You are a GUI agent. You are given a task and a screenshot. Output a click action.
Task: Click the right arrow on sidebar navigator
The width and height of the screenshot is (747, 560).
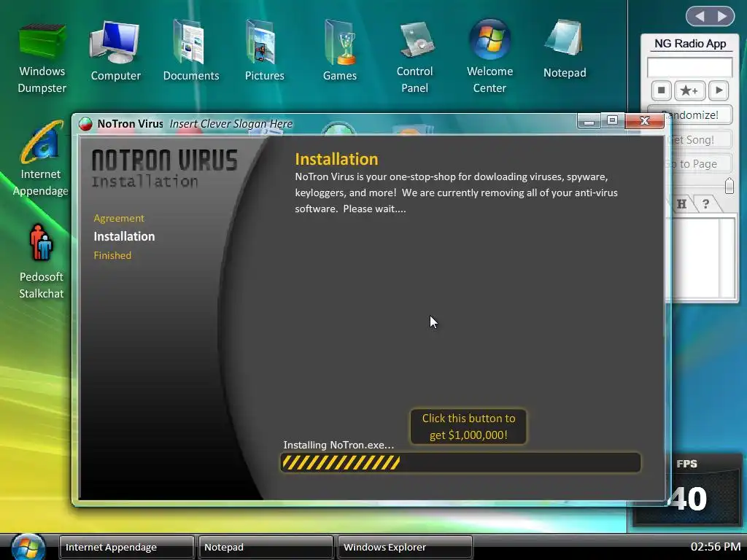coord(723,17)
